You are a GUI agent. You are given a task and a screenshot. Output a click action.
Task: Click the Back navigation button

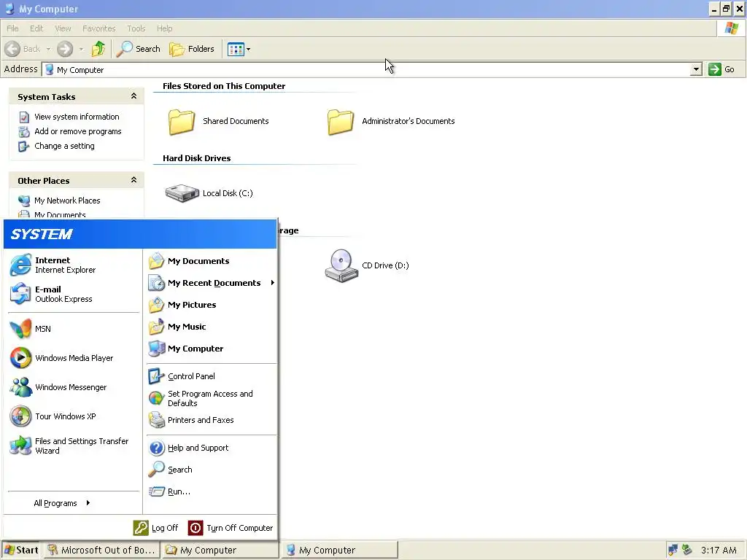(x=23, y=49)
